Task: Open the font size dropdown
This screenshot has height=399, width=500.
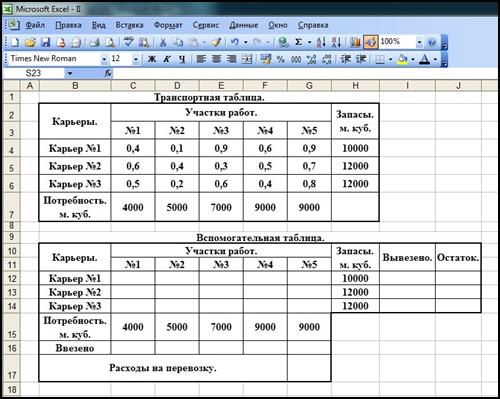Action: point(136,59)
